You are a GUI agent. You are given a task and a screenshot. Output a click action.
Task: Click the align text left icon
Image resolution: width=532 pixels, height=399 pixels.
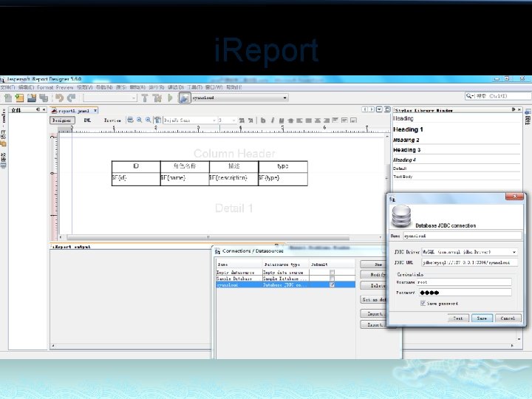tap(299, 120)
